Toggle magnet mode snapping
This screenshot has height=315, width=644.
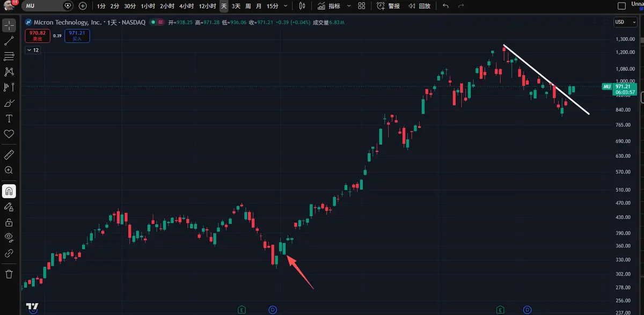[x=9, y=191]
